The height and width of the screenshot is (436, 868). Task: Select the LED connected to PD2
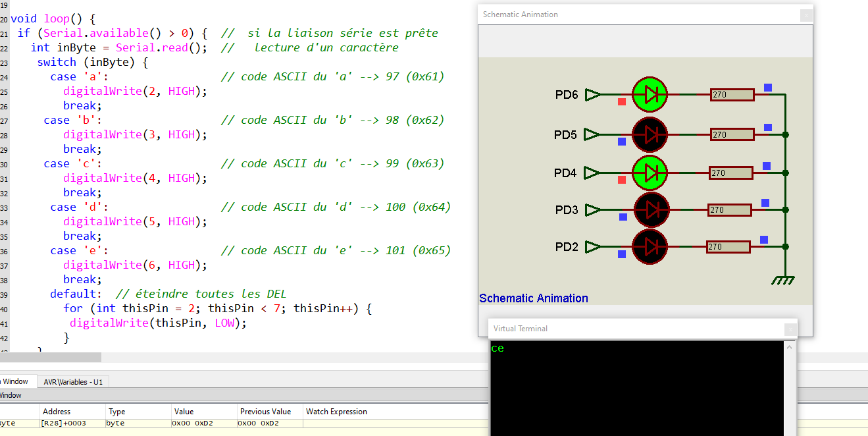pyautogui.click(x=650, y=247)
